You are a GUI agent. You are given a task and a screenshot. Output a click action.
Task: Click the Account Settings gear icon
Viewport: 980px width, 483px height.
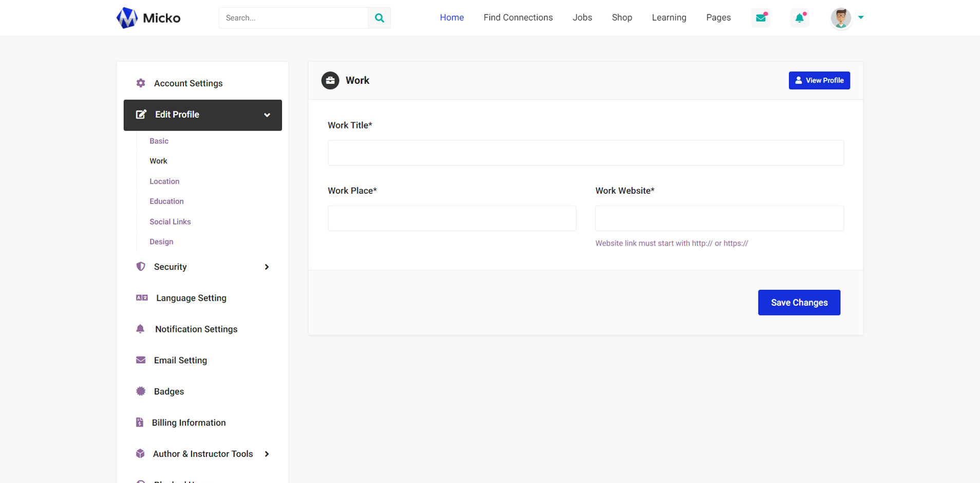[x=141, y=83]
